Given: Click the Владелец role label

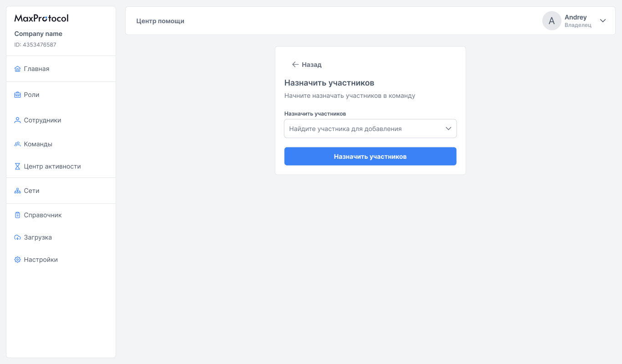Looking at the screenshot, I should click(x=578, y=25).
